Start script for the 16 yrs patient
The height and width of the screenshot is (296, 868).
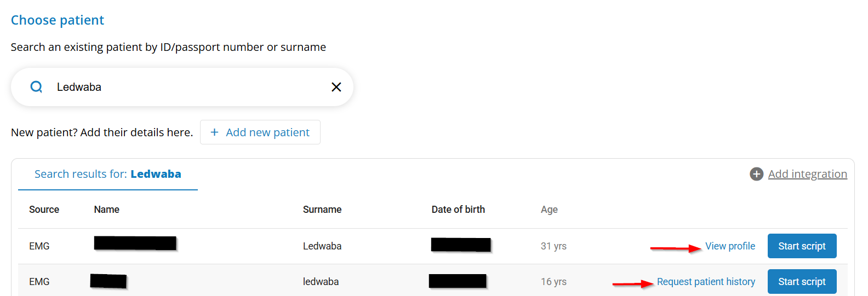tap(802, 282)
